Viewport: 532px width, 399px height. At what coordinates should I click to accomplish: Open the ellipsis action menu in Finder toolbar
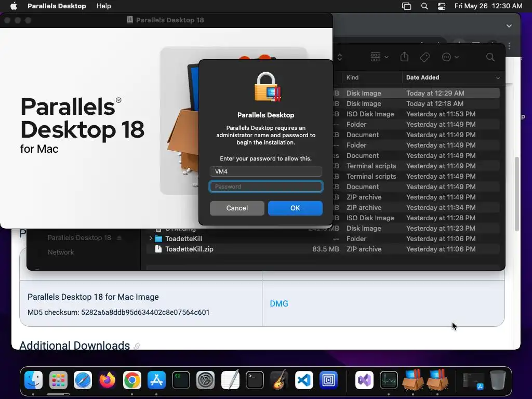(450, 57)
